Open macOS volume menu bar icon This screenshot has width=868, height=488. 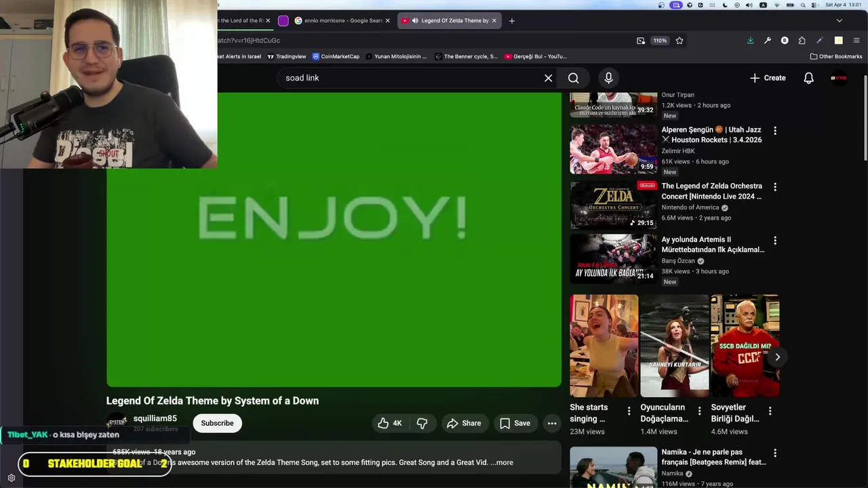pyautogui.click(x=749, y=5)
